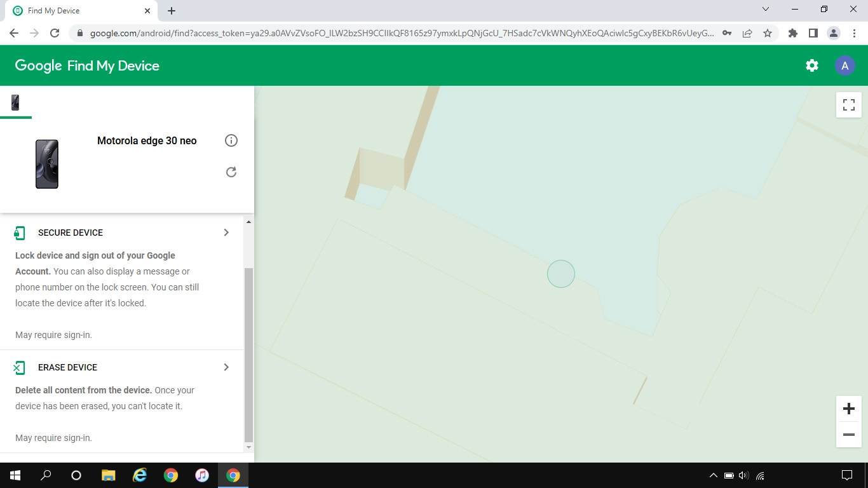The height and width of the screenshot is (488, 868).
Task: Enter fullscreen map view
Action: click(848, 104)
